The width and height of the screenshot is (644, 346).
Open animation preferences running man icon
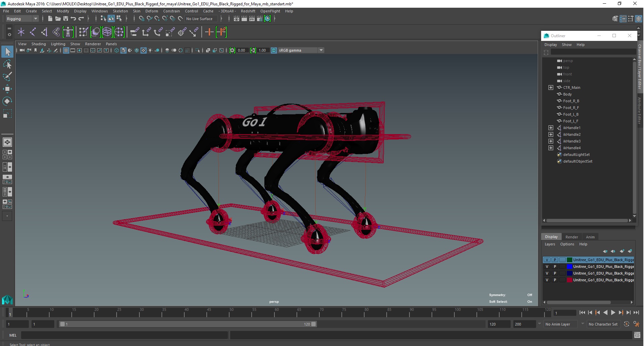636,324
